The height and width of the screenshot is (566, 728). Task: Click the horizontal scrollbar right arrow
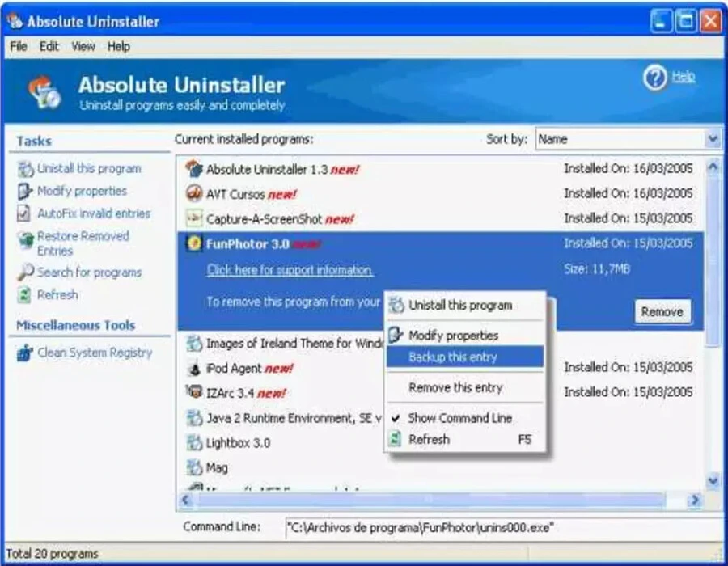(695, 501)
